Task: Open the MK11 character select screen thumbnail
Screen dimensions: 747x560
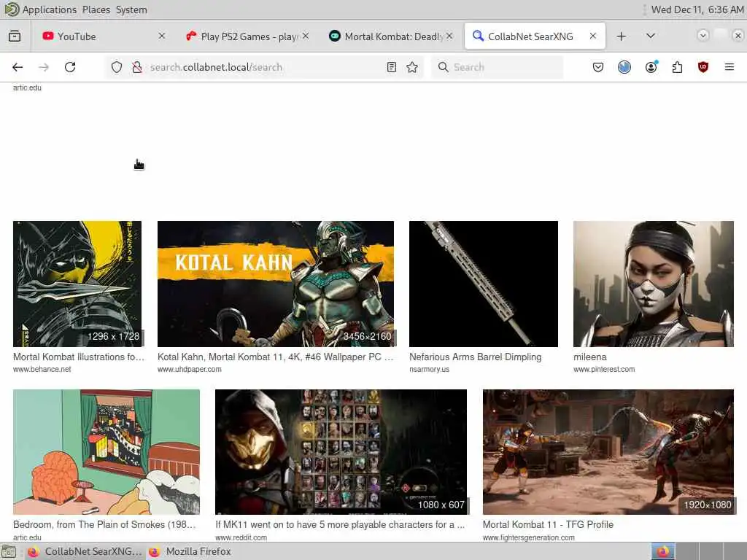Action: pyautogui.click(x=341, y=452)
